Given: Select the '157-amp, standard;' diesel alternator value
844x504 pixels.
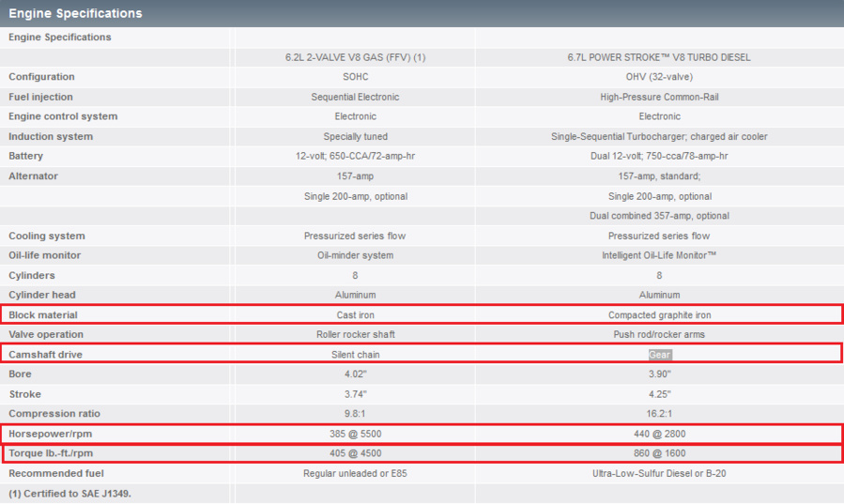Looking at the screenshot, I should click(659, 176).
